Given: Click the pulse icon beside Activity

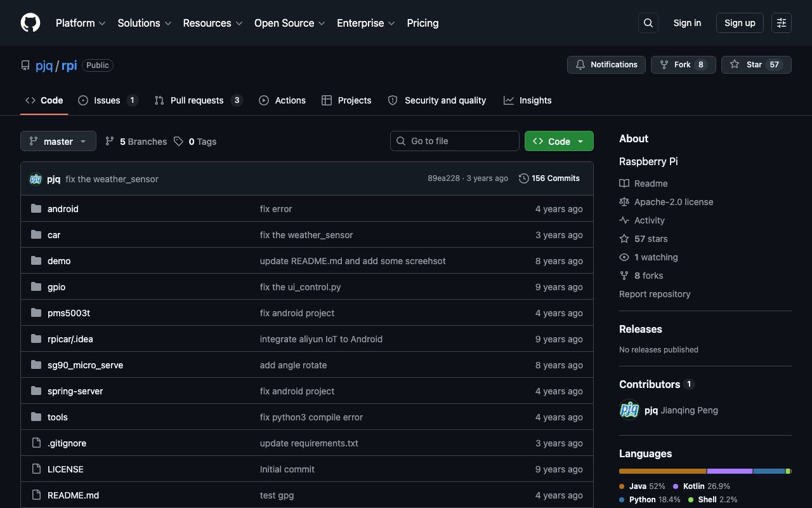Looking at the screenshot, I should point(624,220).
